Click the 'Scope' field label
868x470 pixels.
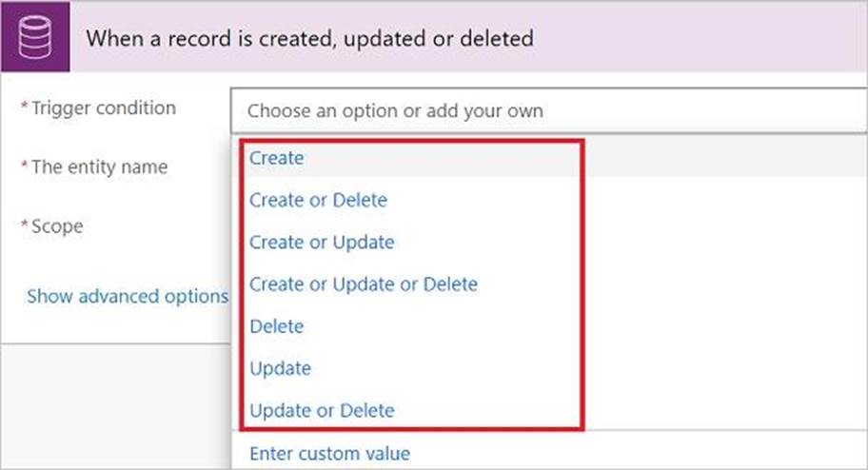tap(56, 226)
